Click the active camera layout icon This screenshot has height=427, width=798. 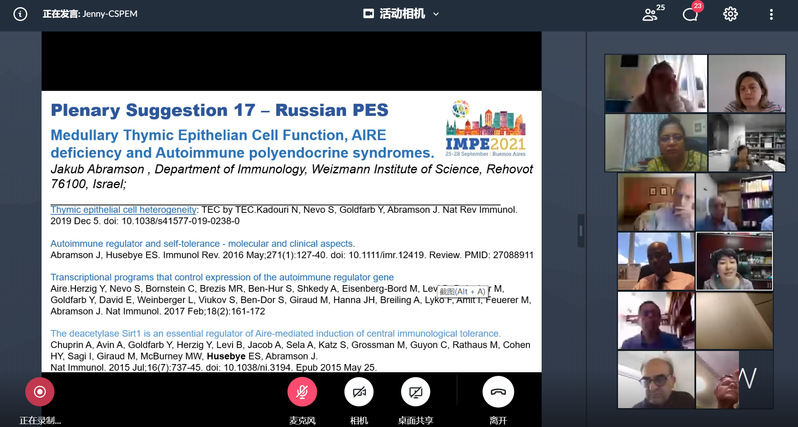click(368, 14)
